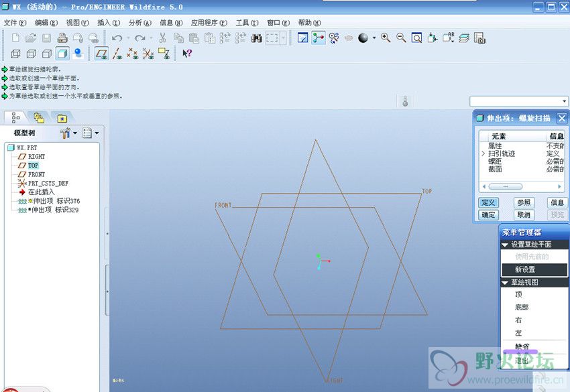The height and width of the screenshot is (392, 570).
Task: Copy with the copy icon
Action: 178,38
